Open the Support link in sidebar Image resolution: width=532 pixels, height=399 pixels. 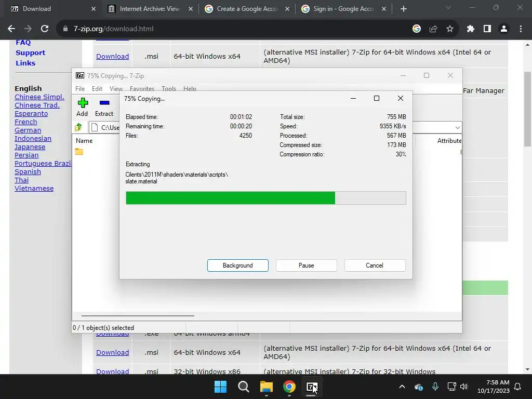click(30, 52)
